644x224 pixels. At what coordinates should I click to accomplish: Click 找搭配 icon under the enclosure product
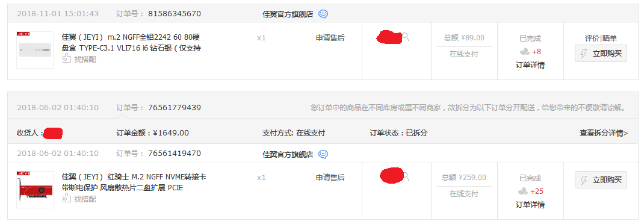pyautogui.click(x=67, y=59)
